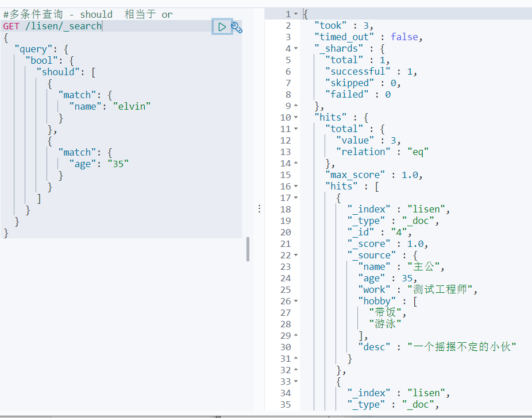Place cursor in the GET /lisen/_search line
The height and width of the screenshot is (418, 532).
[x=53, y=26]
